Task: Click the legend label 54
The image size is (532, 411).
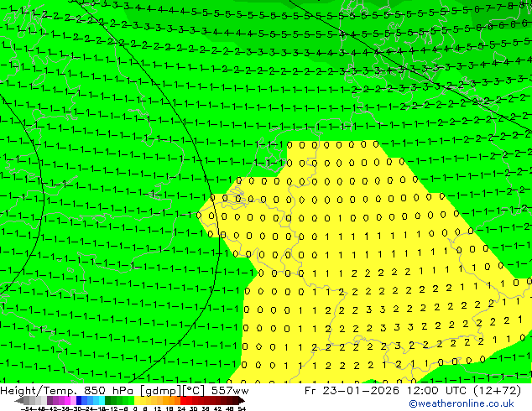Action: click(242, 408)
